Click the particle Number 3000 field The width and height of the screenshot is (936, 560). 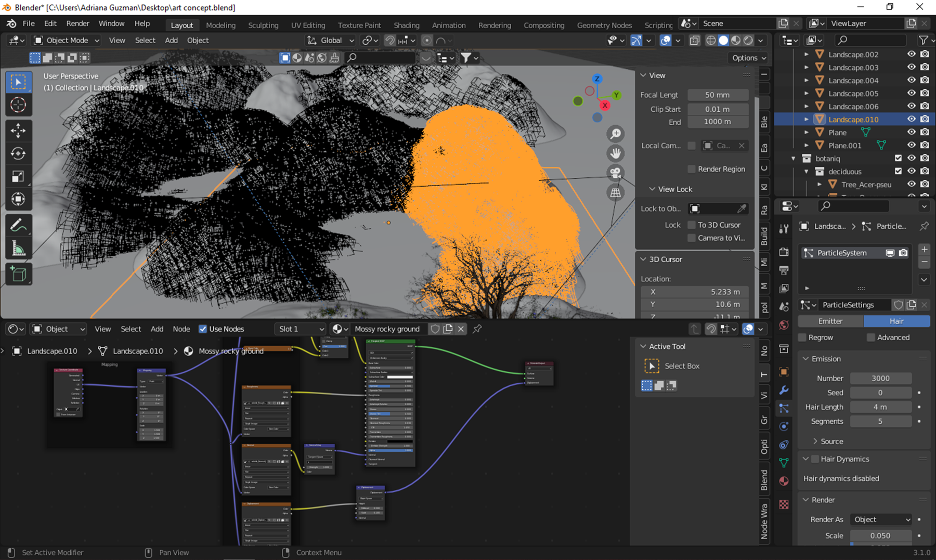tap(880, 378)
